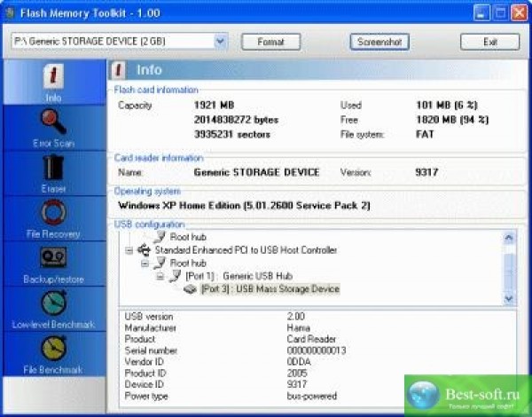
Task: Open the storage device drive dropdown
Action: [x=221, y=41]
